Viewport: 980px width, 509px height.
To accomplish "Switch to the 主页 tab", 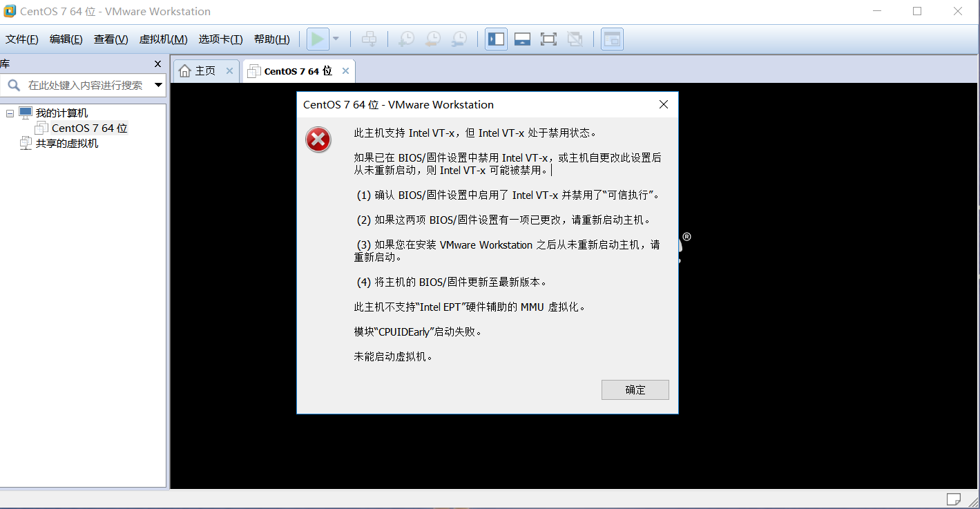I will 205,71.
